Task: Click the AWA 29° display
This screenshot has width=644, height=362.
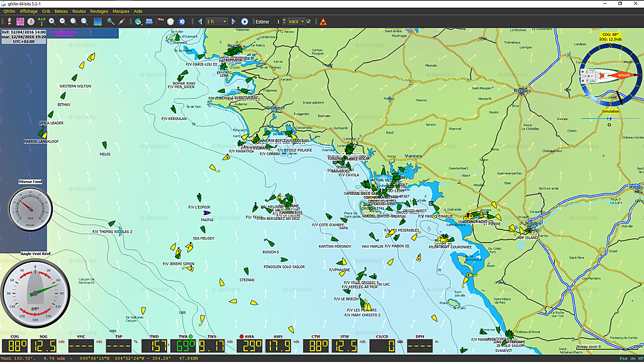Action: (250, 346)
